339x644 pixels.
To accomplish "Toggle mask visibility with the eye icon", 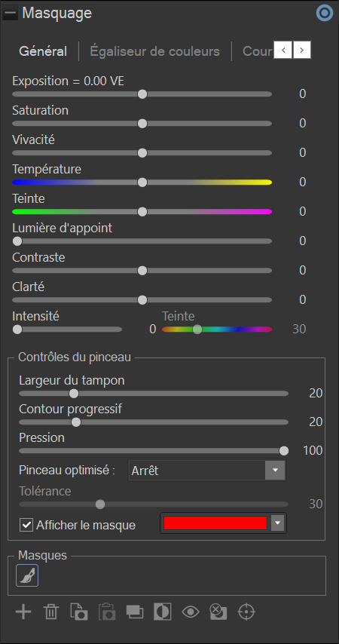I will tap(191, 612).
